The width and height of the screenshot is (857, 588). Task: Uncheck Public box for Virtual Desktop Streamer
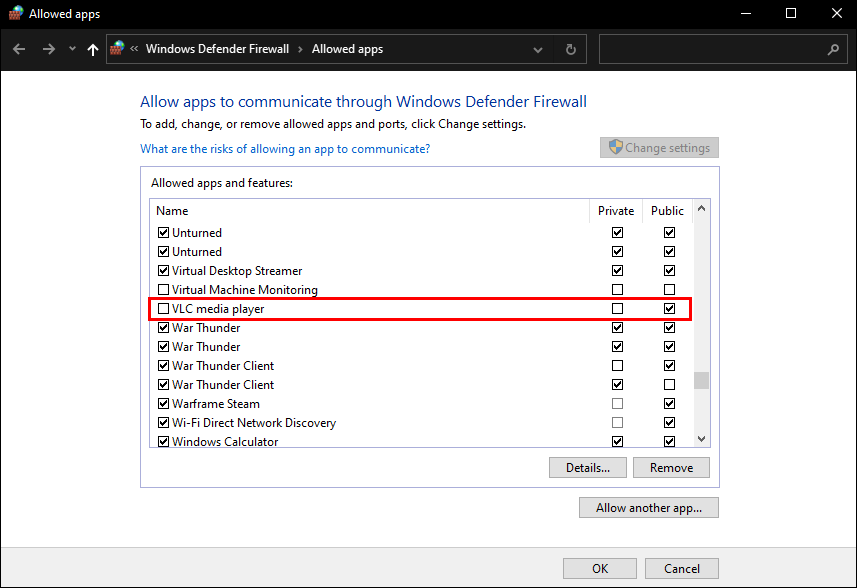point(669,271)
